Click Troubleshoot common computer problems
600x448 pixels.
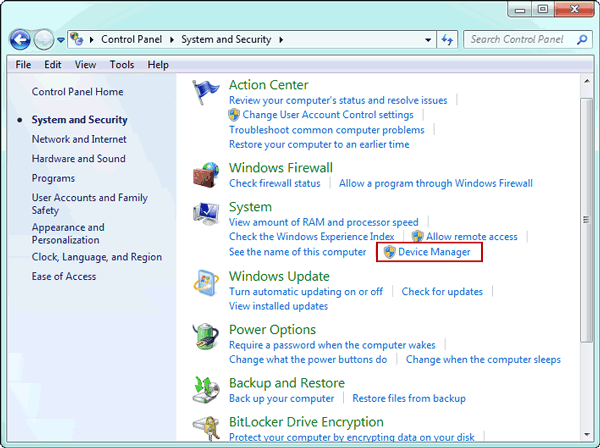327,130
